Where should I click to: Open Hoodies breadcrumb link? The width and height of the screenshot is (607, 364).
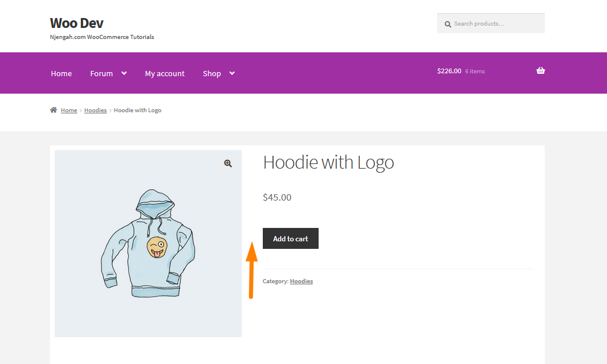[95, 110]
